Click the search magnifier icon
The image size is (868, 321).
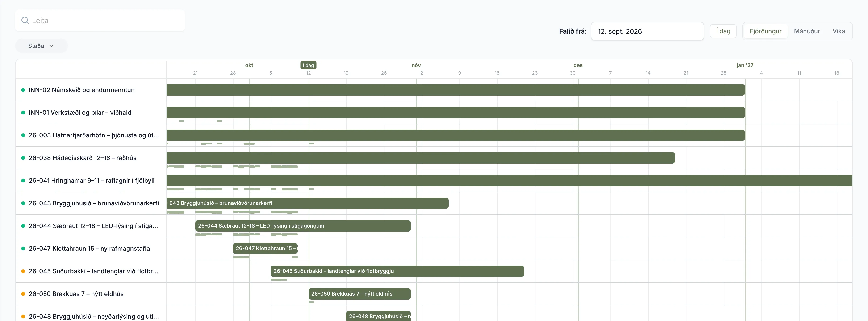click(25, 21)
